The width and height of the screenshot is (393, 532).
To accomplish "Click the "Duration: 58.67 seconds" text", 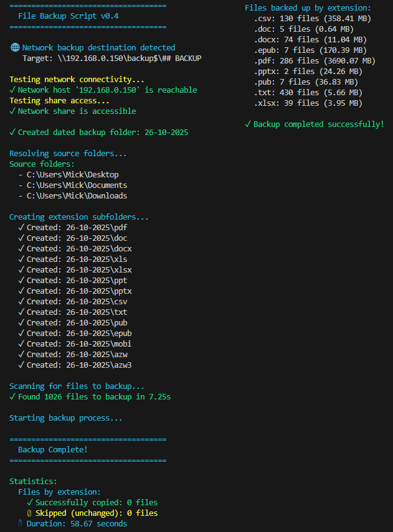I will tap(77, 523).
